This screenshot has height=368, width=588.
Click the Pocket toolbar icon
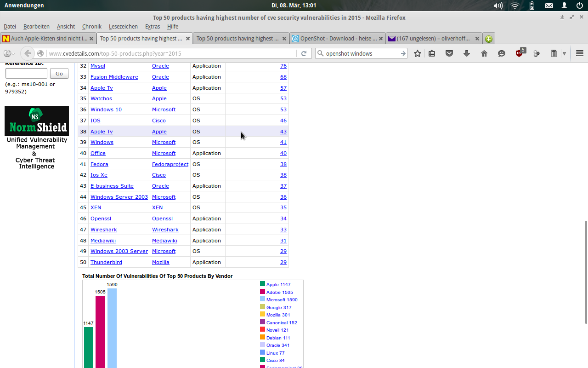click(x=449, y=53)
